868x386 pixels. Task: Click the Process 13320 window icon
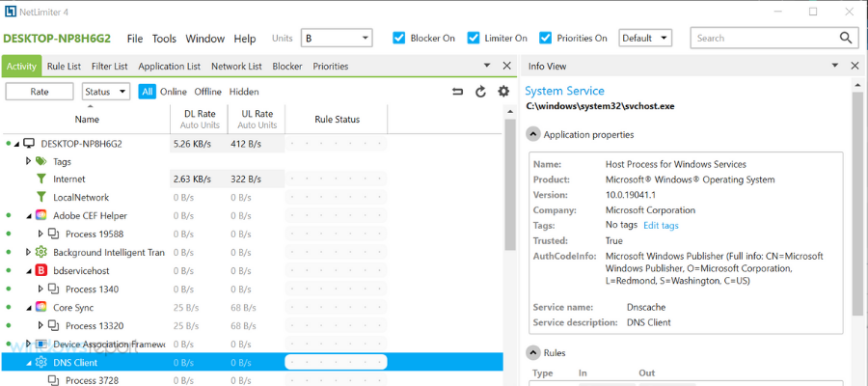pyautogui.click(x=53, y=325)
